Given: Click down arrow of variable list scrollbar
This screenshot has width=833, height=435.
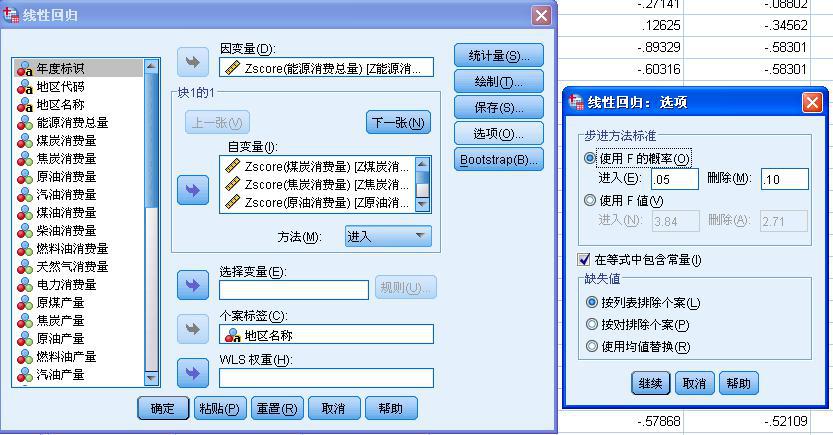Looking at the screenshot, I should point(151,378).
